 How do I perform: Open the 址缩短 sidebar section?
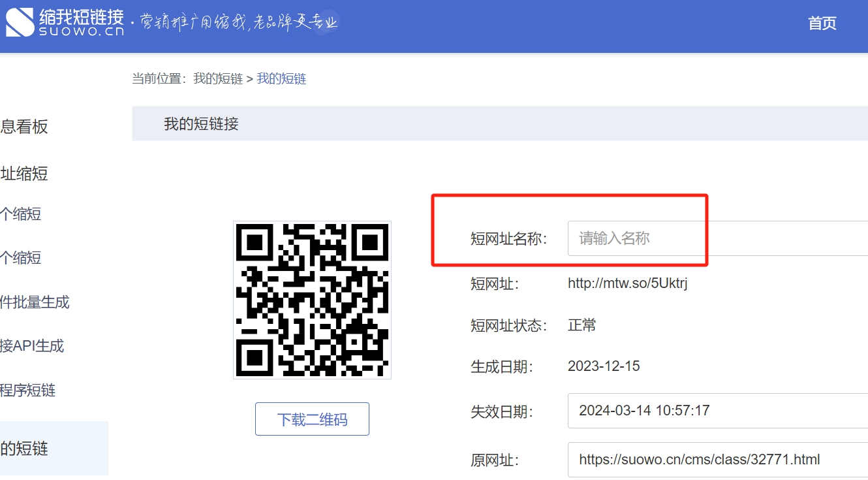pyautogui.click(x=24, y=174)
